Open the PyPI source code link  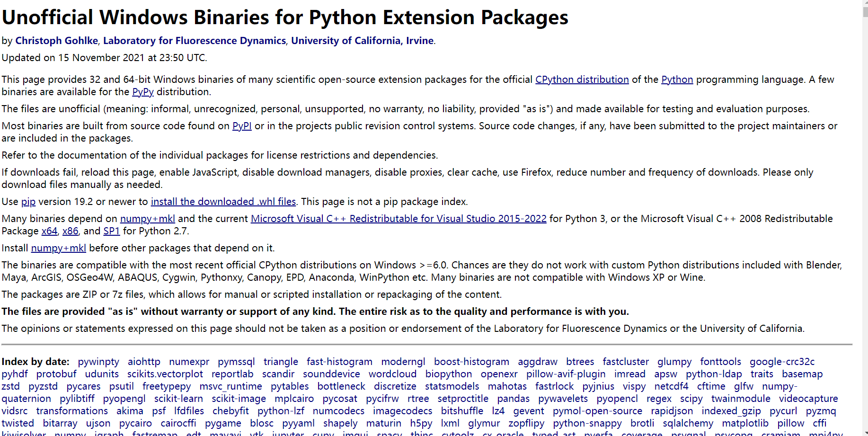(x=241, y=126)
